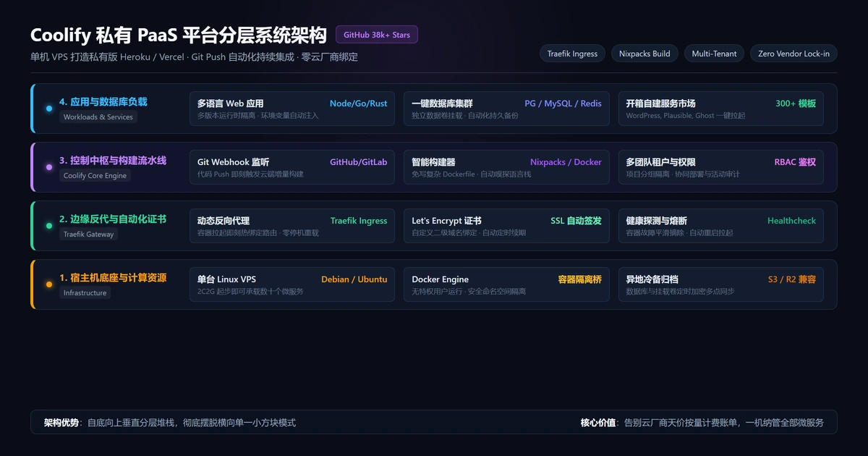Click the 2. 边缘反代与自动化证书 layer heading

tap(113, 219)
